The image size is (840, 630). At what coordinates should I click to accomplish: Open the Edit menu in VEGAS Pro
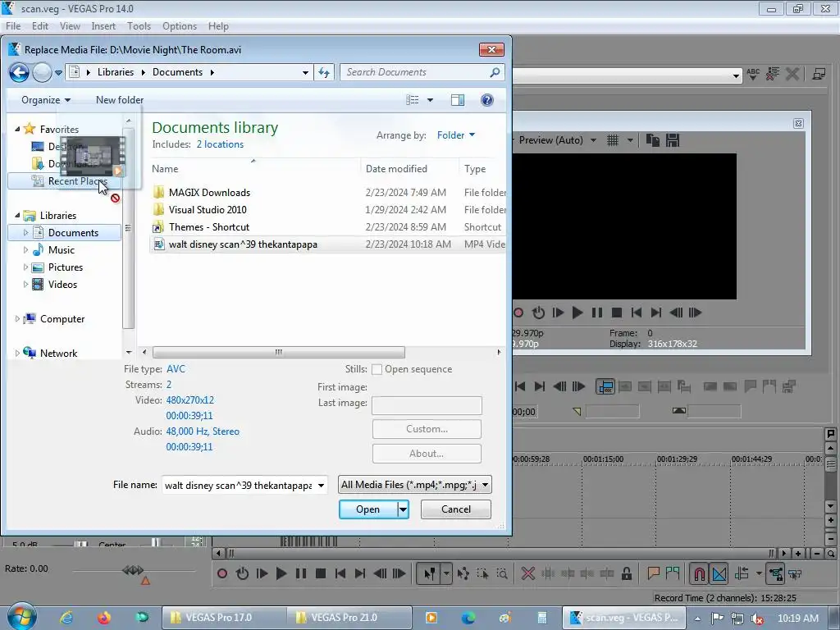(x=39, y=26)
